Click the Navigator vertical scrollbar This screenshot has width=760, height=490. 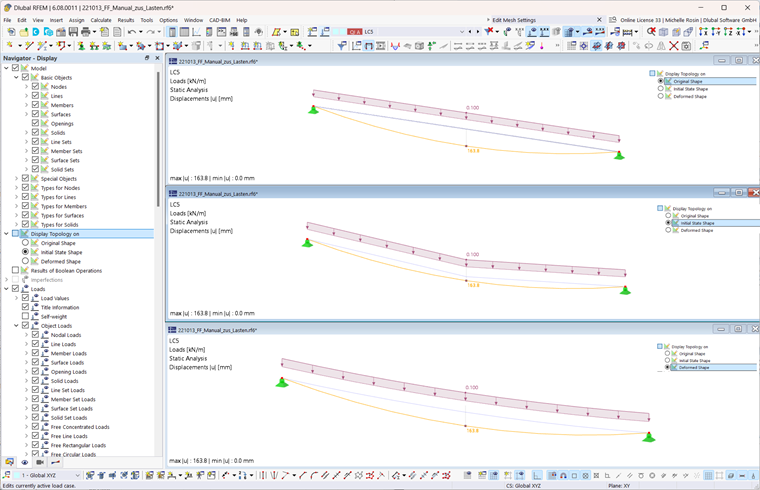point(158,140)
